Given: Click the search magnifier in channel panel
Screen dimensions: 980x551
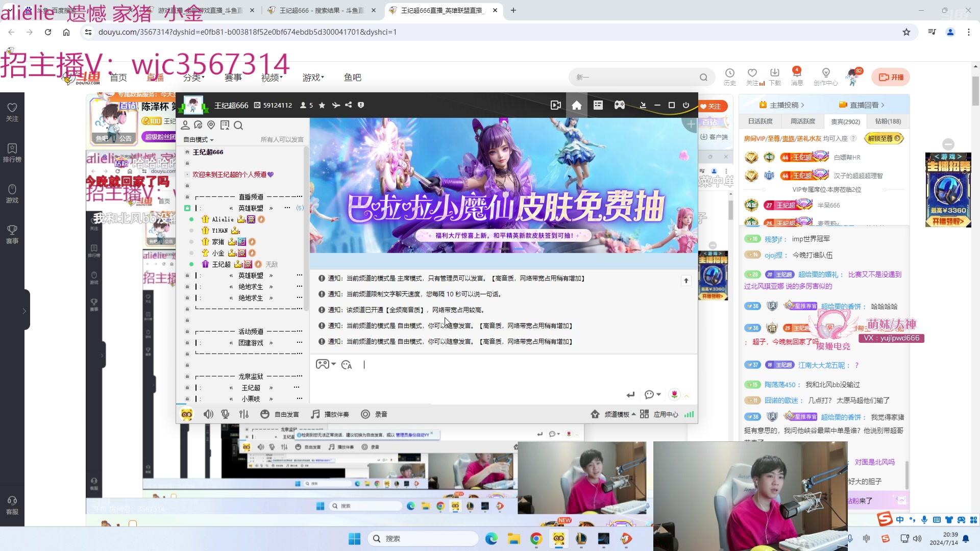Looking at the screenshot, I should pyautogui.click(x=238, y=125).
